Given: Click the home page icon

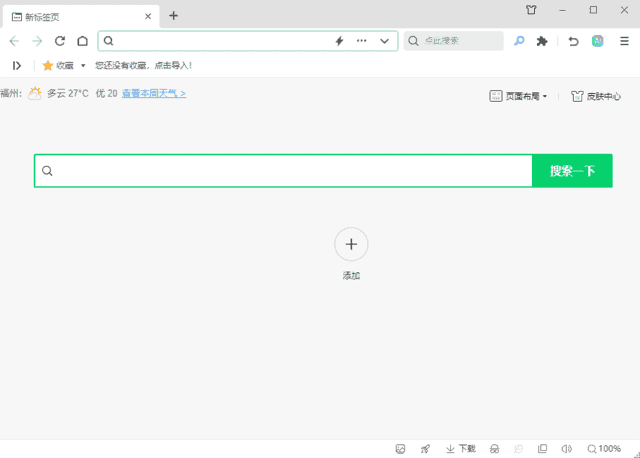Looking at the screenshot, I should 82,41.
